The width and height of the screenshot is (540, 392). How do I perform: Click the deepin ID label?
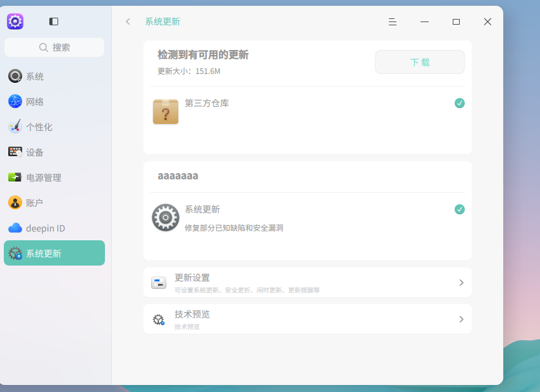coord(46,228)
